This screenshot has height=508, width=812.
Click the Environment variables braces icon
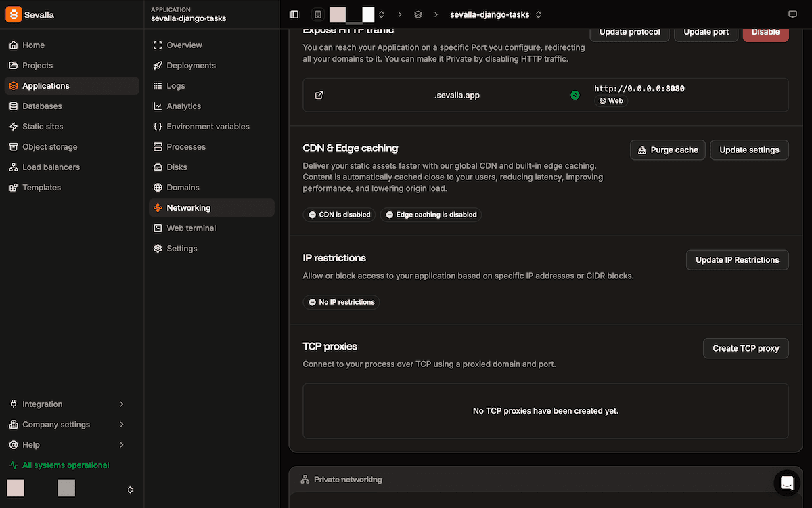158,127
